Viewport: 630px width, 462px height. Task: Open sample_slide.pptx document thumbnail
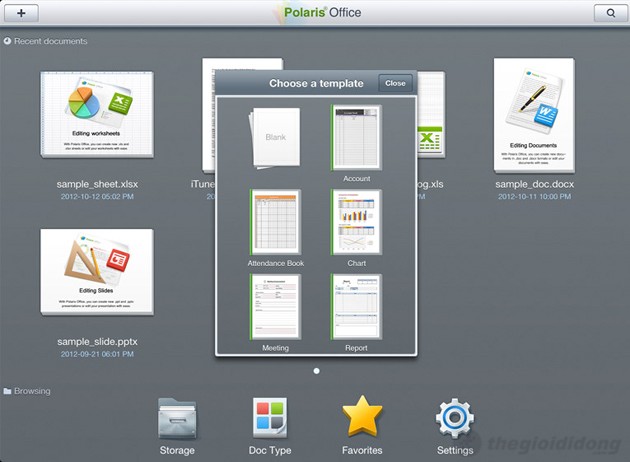[97, 272]
